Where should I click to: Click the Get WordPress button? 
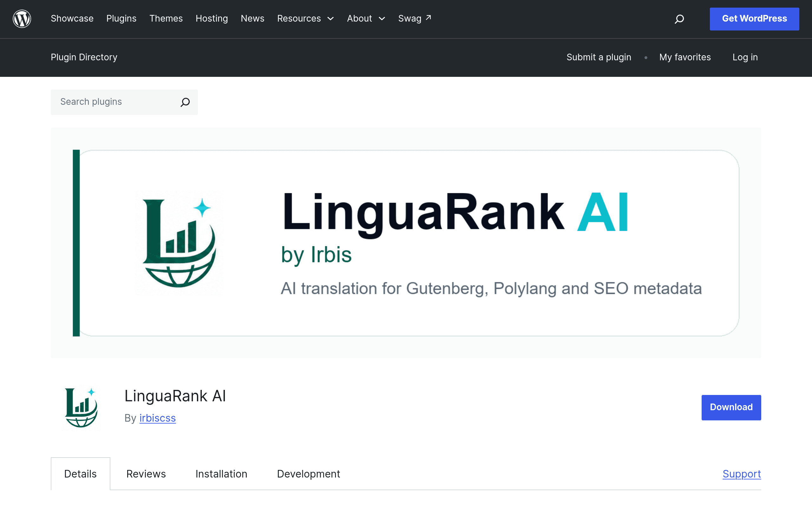coord(754,19)
